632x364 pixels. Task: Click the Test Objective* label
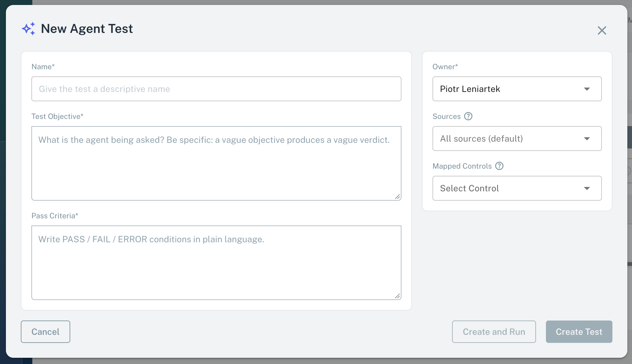pos(57,116)
